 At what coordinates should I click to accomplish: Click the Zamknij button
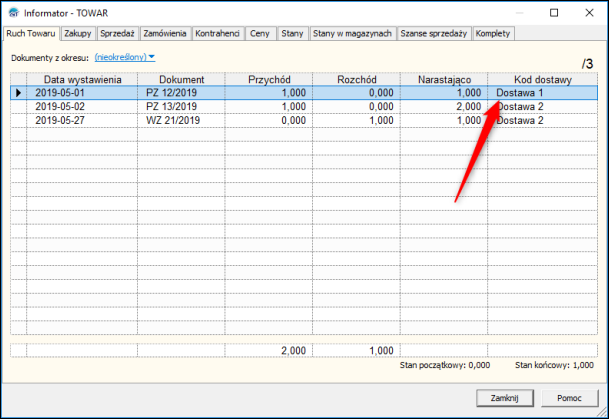(505, 398)
